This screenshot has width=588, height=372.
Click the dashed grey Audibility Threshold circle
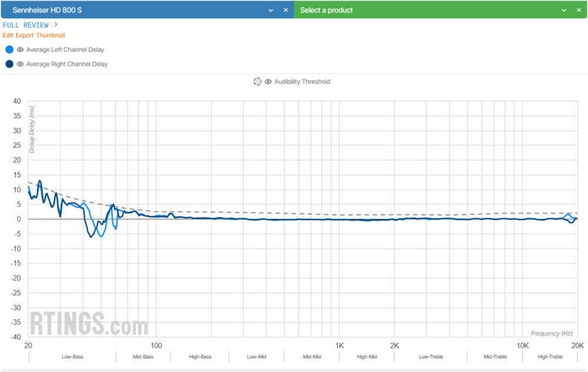pos(258,82)
